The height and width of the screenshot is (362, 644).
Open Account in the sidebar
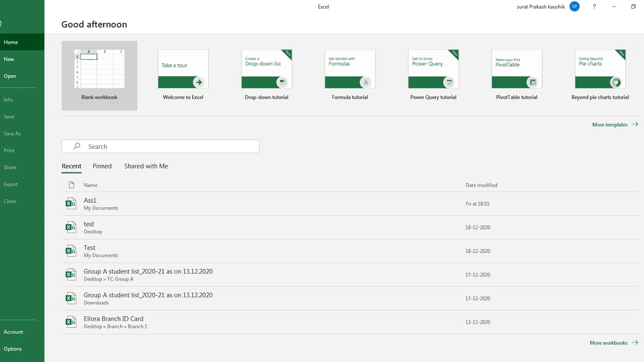(x=22, y=332)
